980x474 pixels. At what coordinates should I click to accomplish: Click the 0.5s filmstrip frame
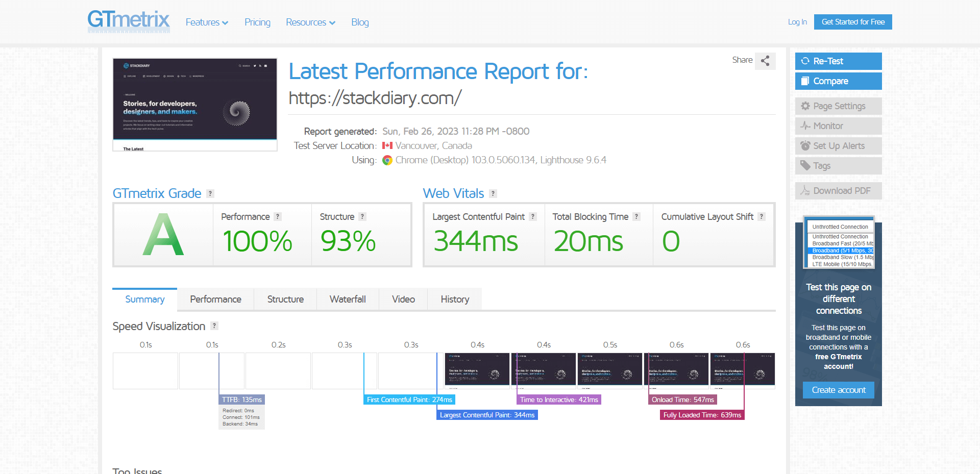point(610,371)
